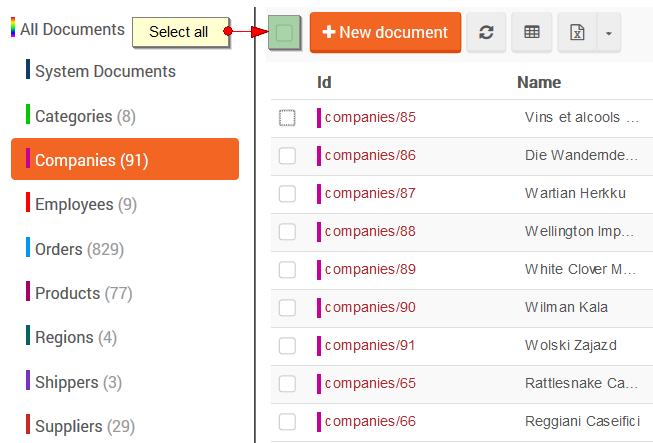Open document link companies/66
This screenshot has width=653, height=443.
coord(370,421)
